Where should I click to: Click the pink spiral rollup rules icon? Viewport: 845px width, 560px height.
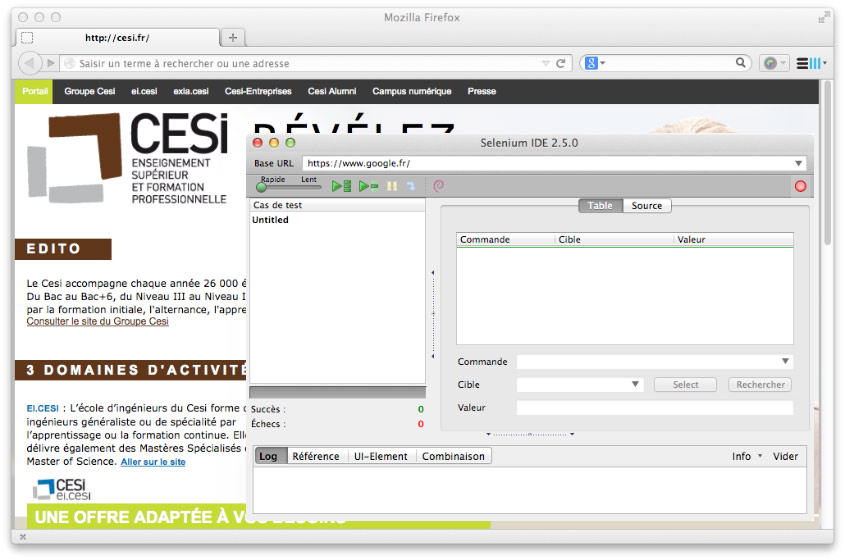pyautogui.click(x=439, y=186)
